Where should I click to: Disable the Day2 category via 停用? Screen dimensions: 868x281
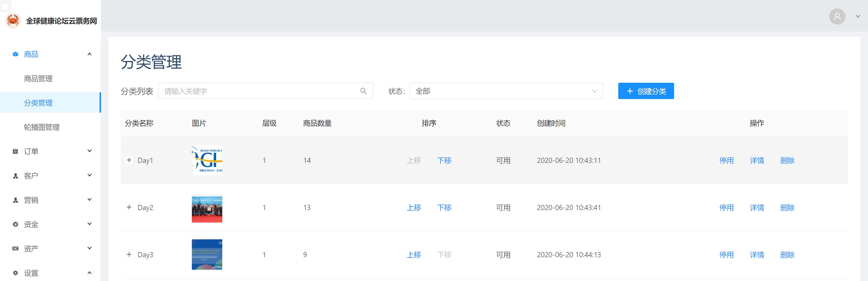pos(726,207)
